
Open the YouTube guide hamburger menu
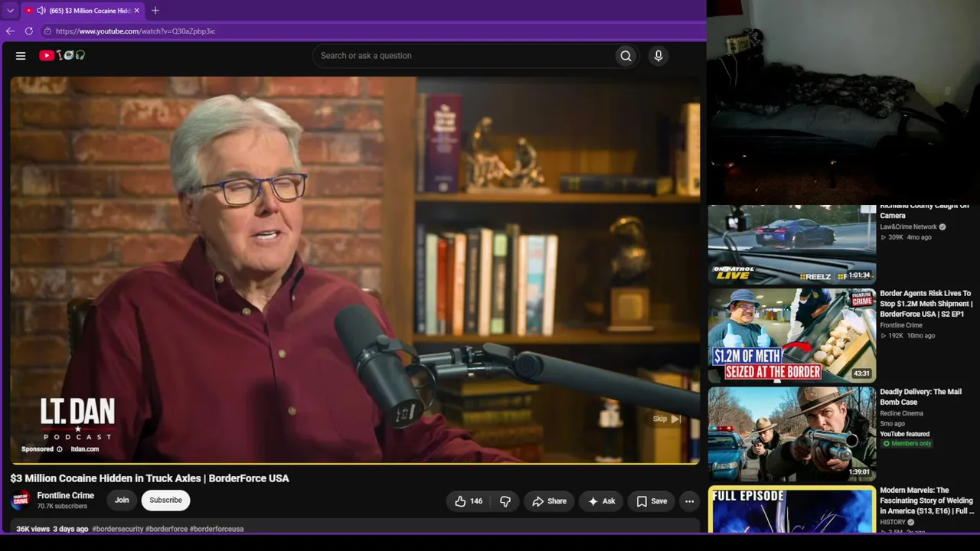21,56
